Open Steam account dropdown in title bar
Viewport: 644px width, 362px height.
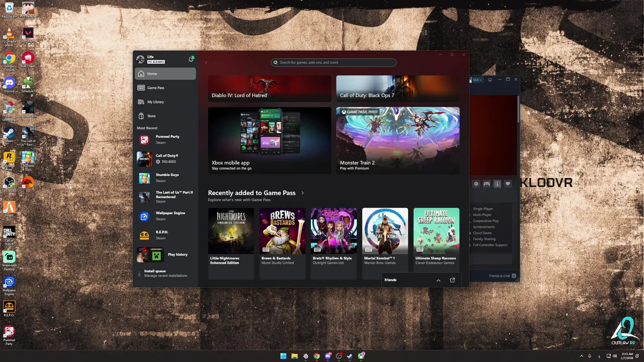(477, 80)
